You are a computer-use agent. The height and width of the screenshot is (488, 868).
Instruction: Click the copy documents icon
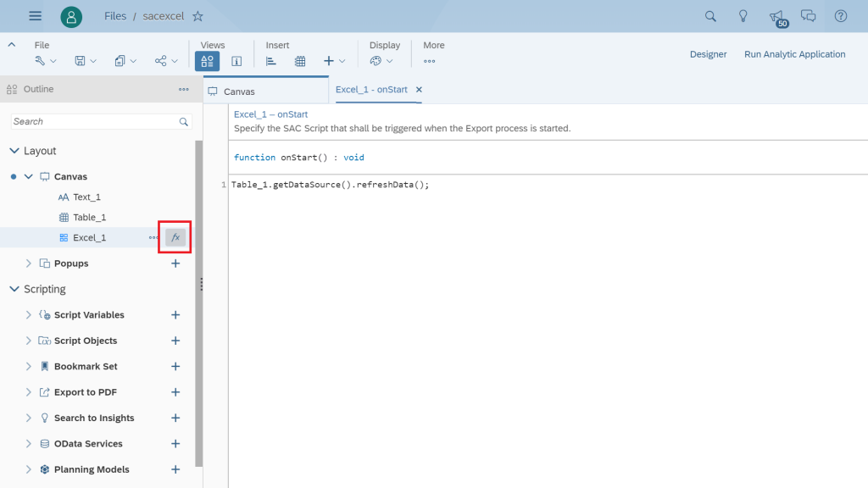120,61
